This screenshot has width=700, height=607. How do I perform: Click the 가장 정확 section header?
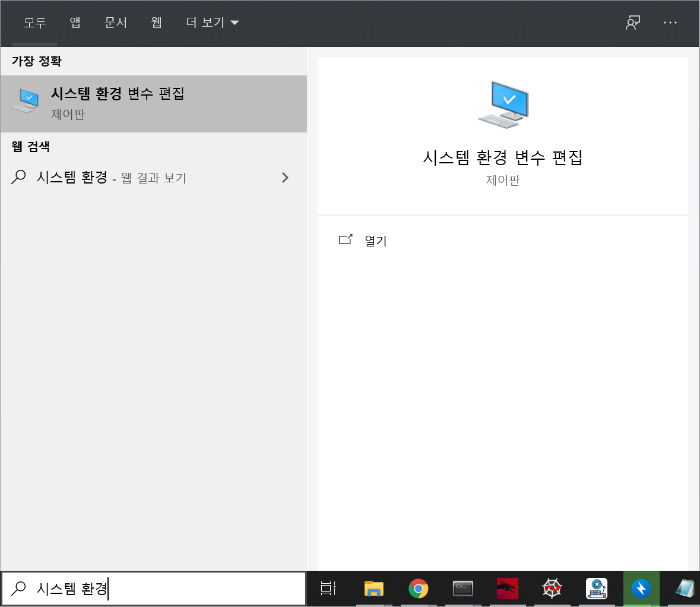[37, 61]
